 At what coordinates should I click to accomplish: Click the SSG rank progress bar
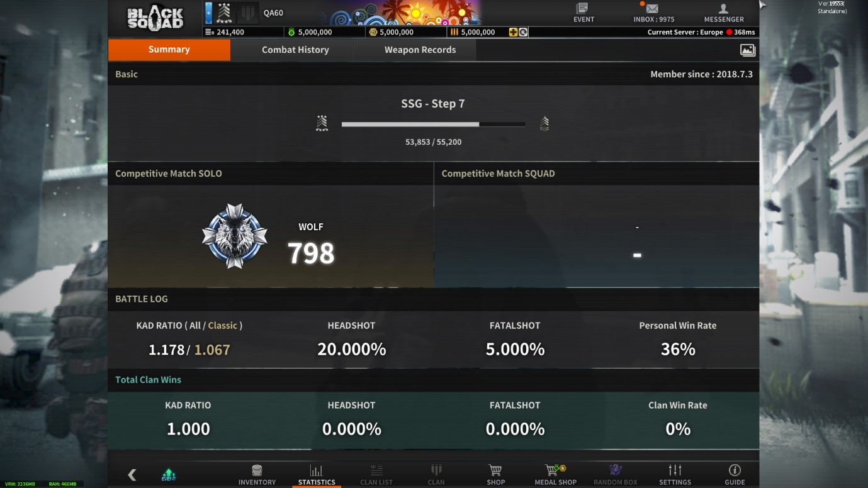click(x=433, y=125)
